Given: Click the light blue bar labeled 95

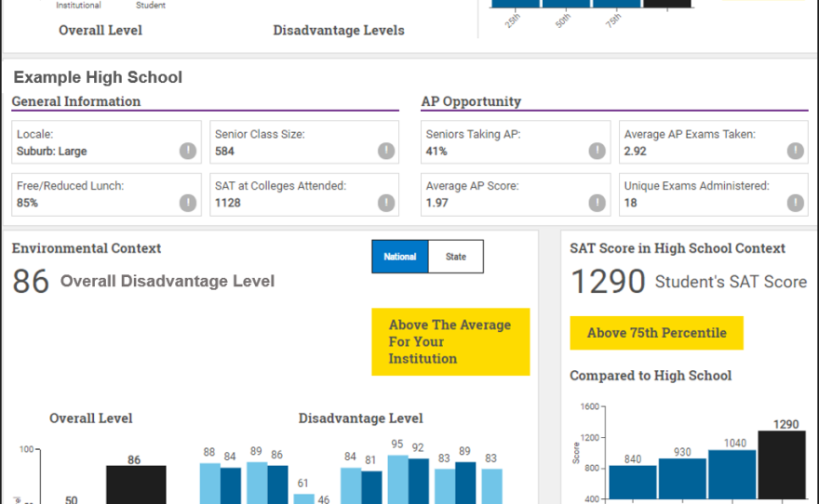Looking at the screenshot, I should [x=397, y=480].
